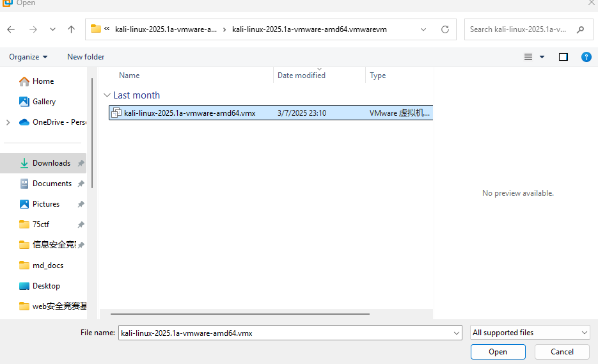This screenshot has width=598, height=364.
Task: Select kali-linux-2025.1a-vmware-amd64.vmx file
Action: pos(271,113)
